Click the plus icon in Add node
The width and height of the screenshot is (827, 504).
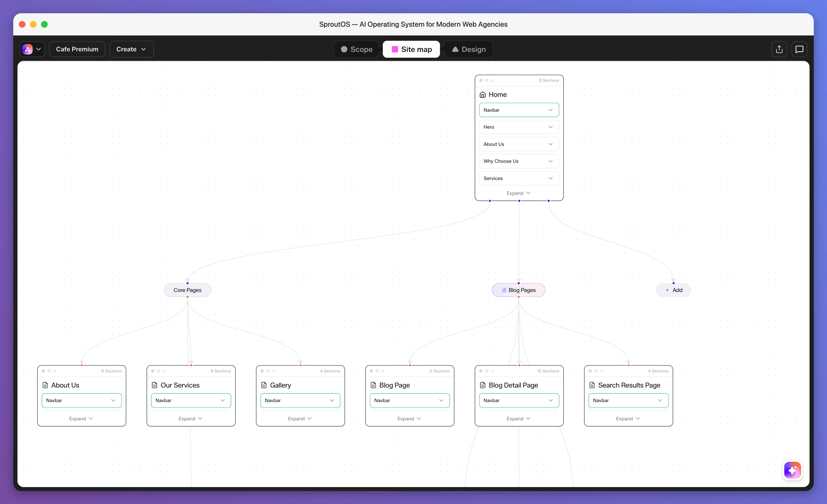pos(667,290)
